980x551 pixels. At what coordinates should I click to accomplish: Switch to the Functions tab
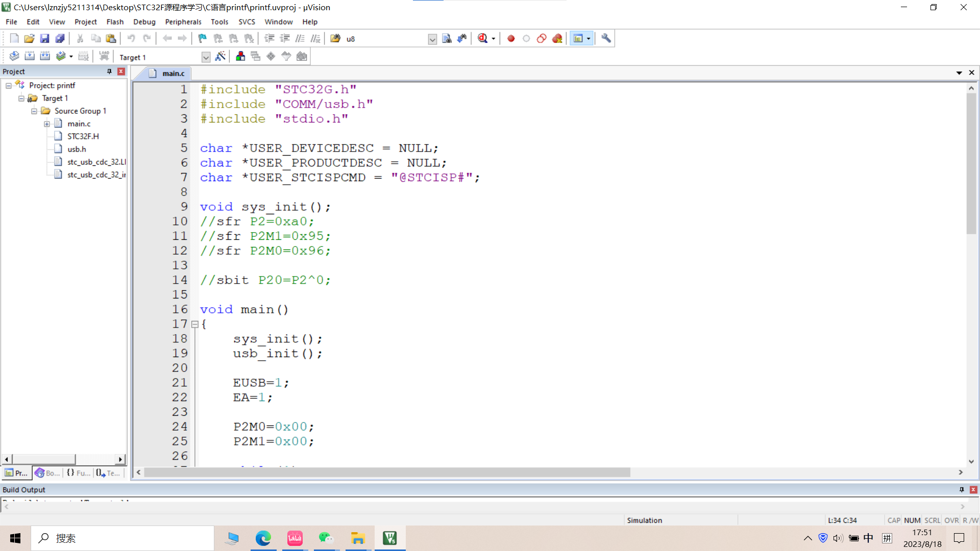click(79, 473)
